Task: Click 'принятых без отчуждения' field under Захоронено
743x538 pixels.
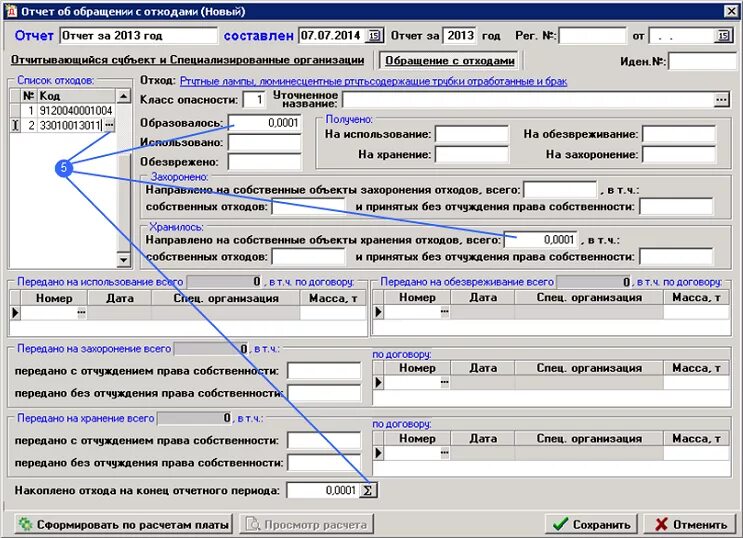Action: 676,207
